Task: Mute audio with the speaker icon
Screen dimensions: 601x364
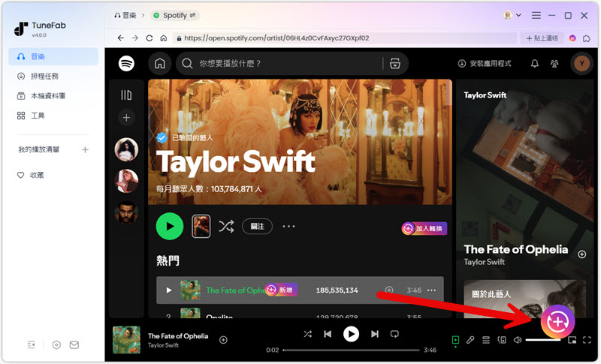Action: [x=518, y=340]
